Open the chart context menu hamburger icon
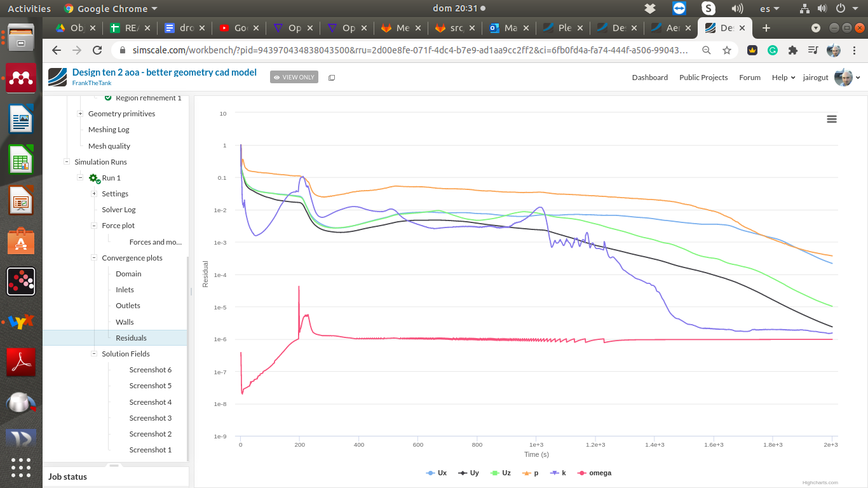This screenshot has height=488, width=868. tap(832, 119)
